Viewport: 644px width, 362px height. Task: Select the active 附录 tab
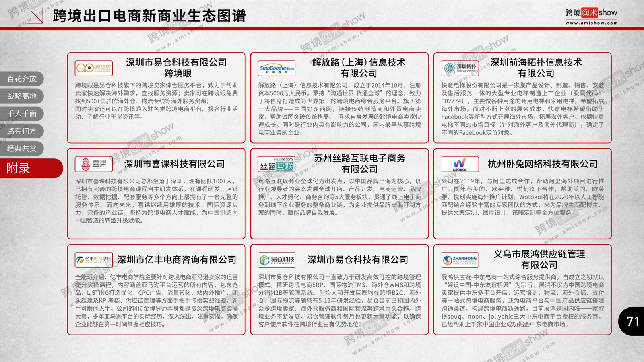click(31, 168)
